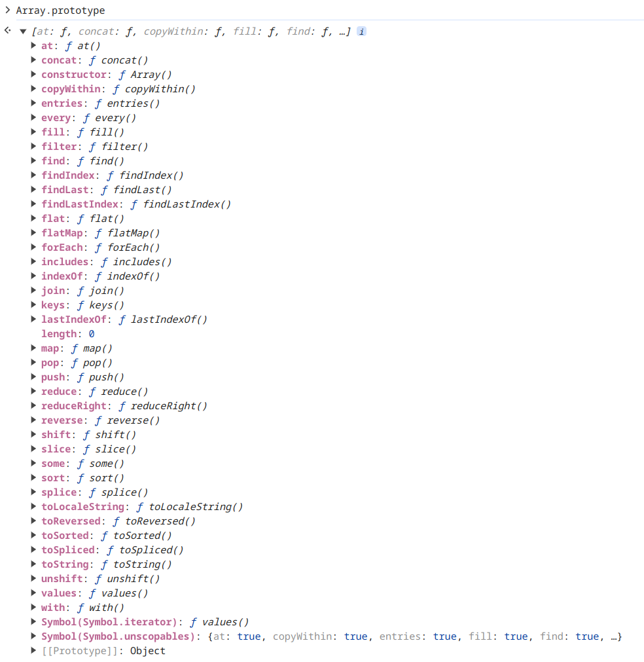
Task: Click the return value curved arrow icon
Action: pyautogui.click(x=7, y=30)
